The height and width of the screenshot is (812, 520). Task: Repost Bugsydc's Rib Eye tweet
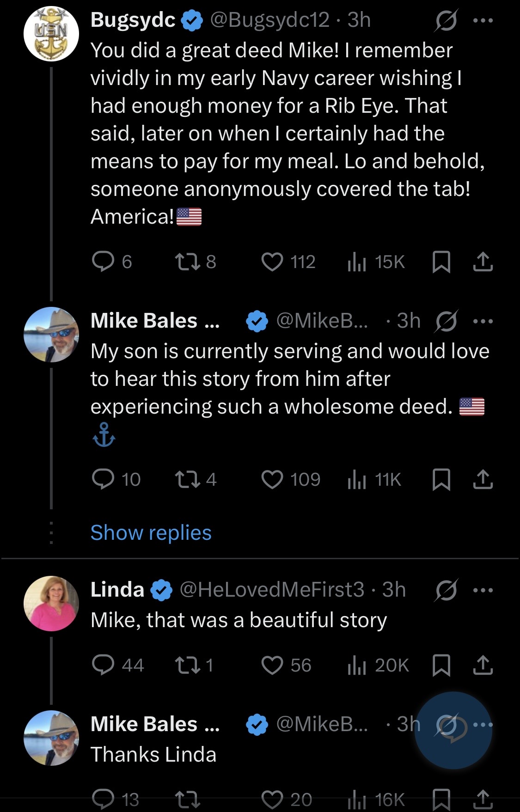coord(187,262)
